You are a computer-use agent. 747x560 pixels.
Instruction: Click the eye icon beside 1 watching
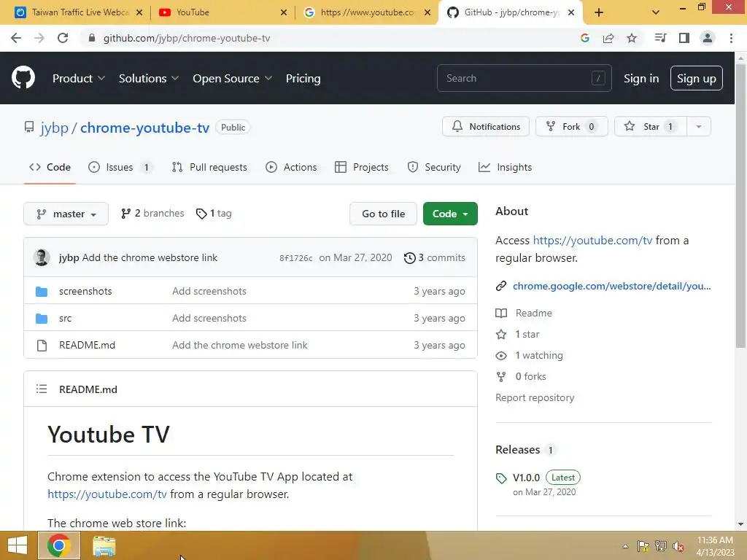click(x=500, y=356)
